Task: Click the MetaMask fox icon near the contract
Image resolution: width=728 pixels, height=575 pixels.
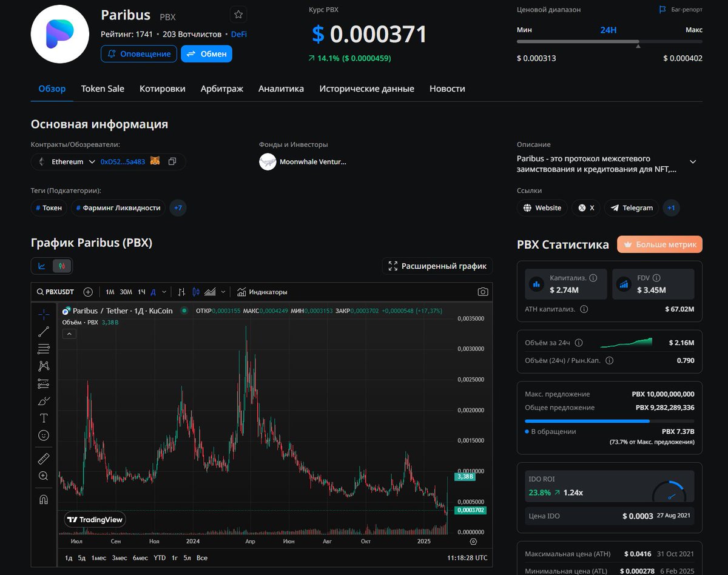Action: point(155,161)
